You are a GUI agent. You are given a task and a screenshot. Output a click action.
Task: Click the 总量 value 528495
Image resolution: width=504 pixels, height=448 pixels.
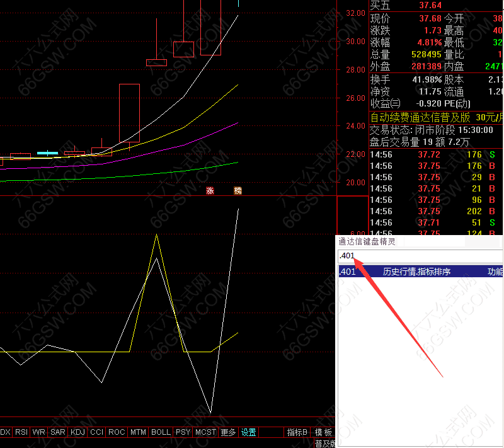(x=427, y=54)
